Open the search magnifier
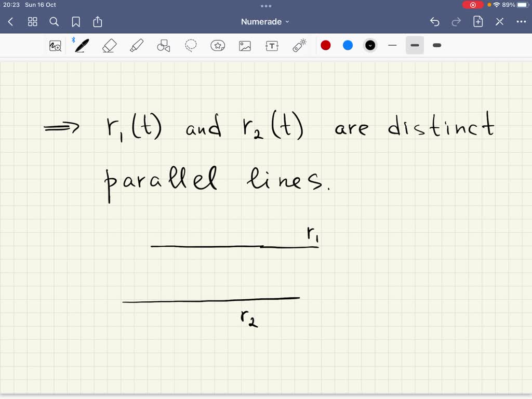The image size is (532, 399). [54, 22]
